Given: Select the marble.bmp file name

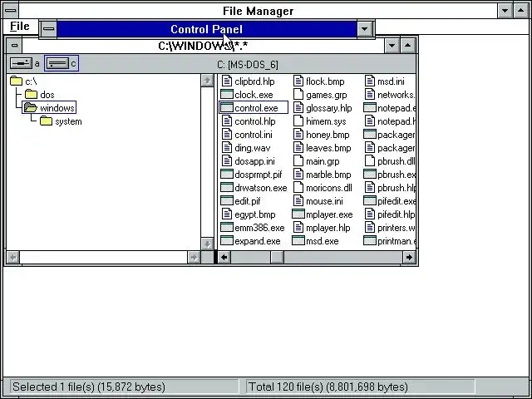Looking at the screenshot, I should point(328,175).
